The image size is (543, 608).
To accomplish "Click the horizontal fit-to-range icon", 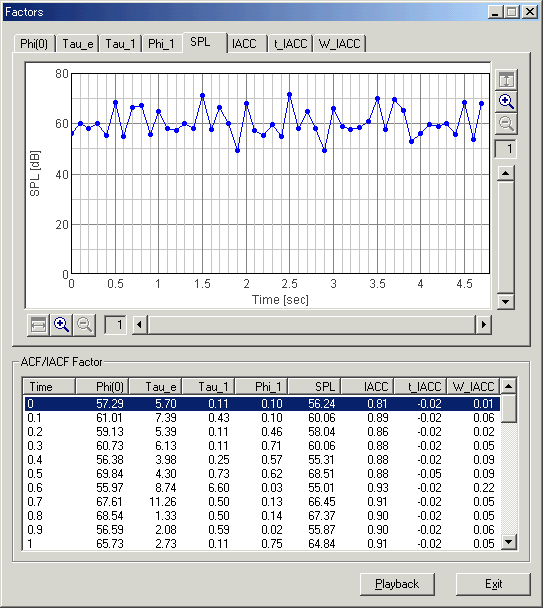I will (38, 325).
